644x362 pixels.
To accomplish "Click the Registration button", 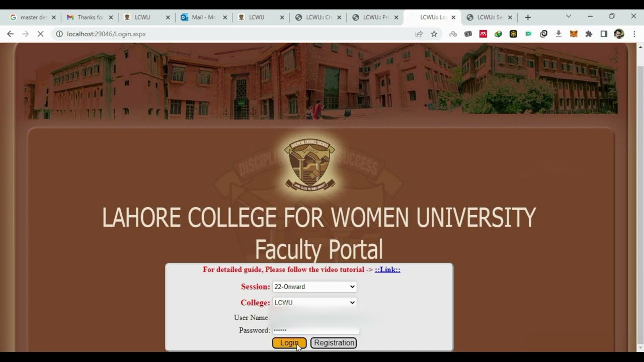I will 334,343.
